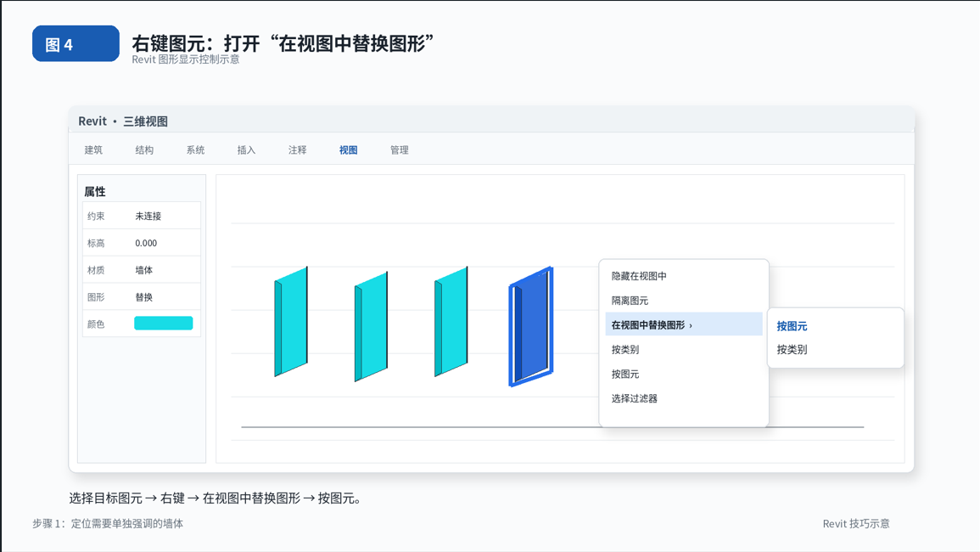
Task: Select the highlighted blue wall element
Action: click(531, 327)
